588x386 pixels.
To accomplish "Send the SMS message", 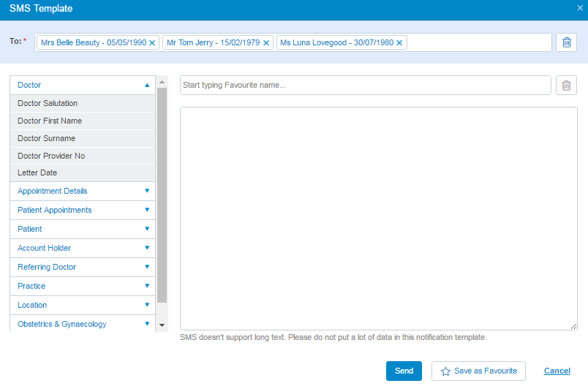I will coord(404,371).
